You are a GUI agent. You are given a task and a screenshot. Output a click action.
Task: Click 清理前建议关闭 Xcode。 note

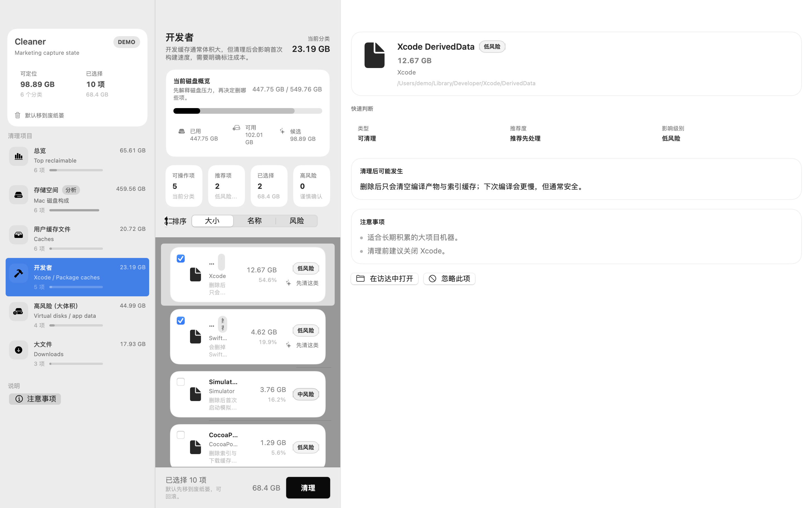point(408,251)
